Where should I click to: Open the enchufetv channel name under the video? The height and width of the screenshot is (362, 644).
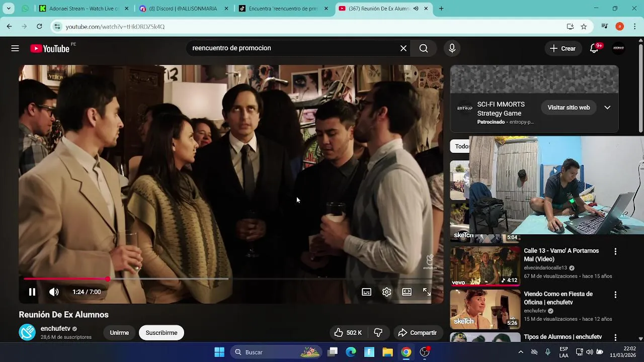(x=55, y=328)
